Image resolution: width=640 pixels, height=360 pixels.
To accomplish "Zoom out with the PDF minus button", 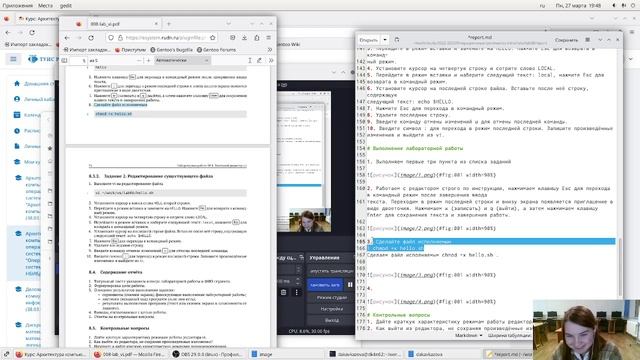I will (139, 60).
